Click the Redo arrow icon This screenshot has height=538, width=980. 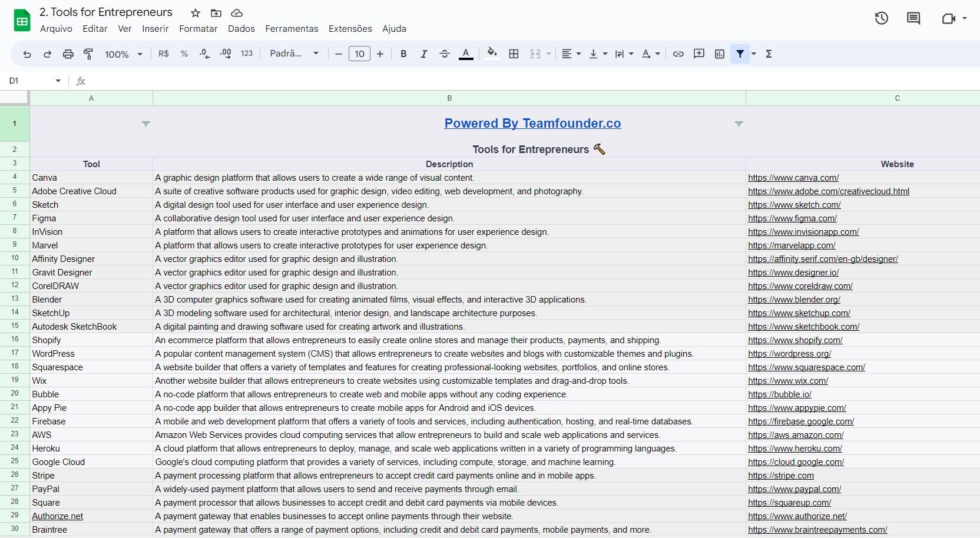48,54
